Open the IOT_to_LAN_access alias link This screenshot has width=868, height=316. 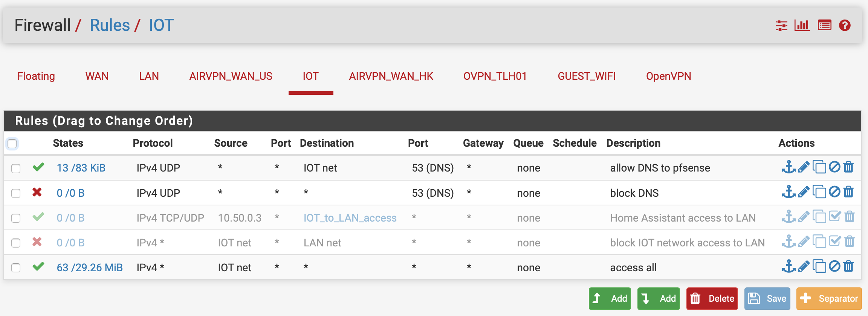350,218
